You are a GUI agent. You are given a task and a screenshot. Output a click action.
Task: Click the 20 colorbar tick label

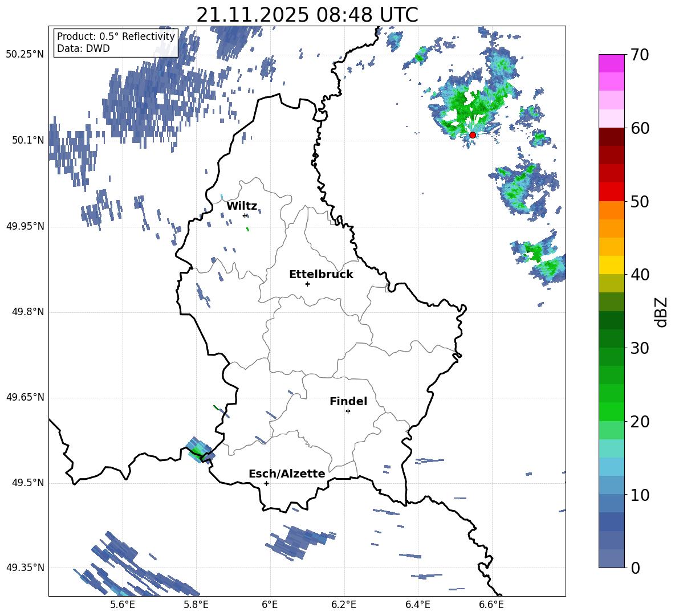click(640, 422)
